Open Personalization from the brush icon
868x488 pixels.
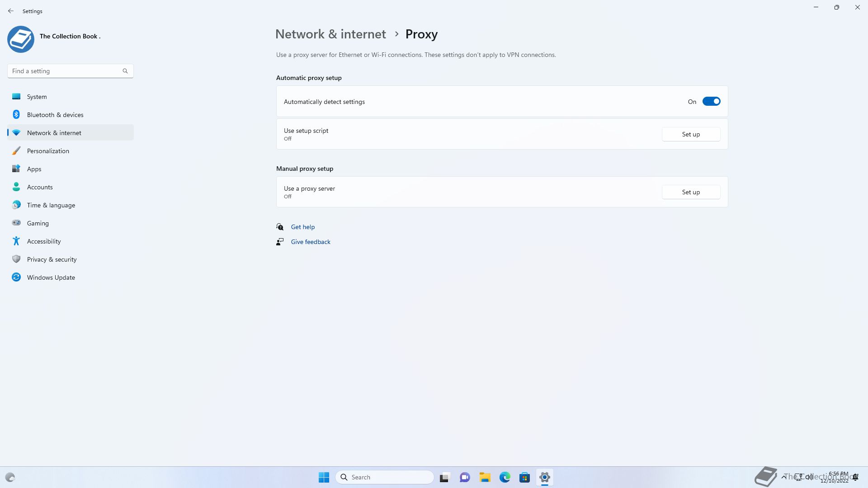(x=16, y=150)
